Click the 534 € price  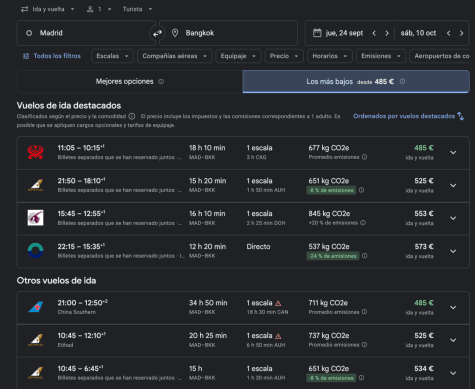tap(424, 369)
